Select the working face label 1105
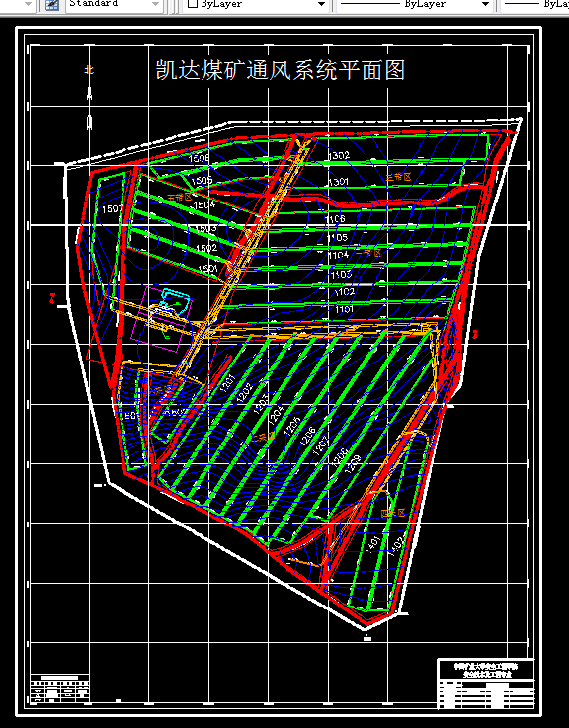 tap(337, 237)
